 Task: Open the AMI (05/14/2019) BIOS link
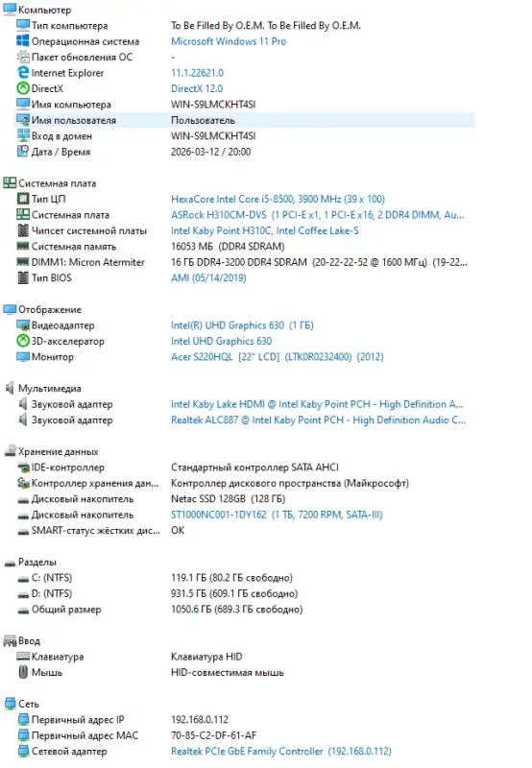point(208,277)
